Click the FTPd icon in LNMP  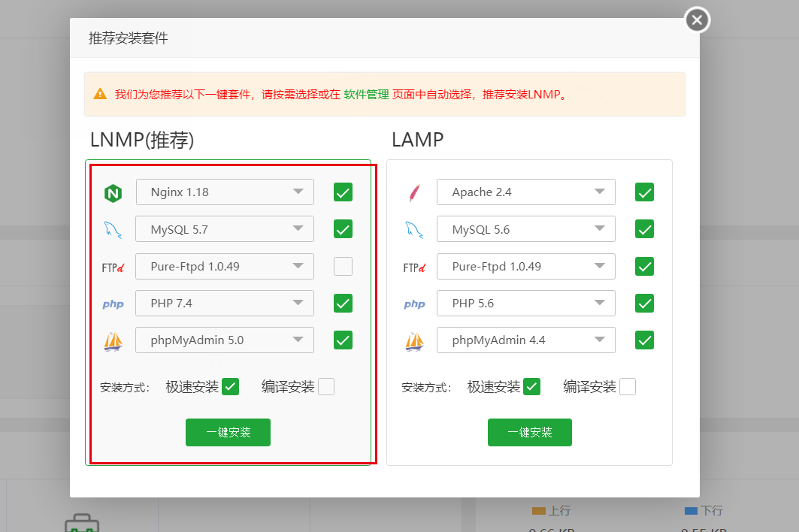113,268
